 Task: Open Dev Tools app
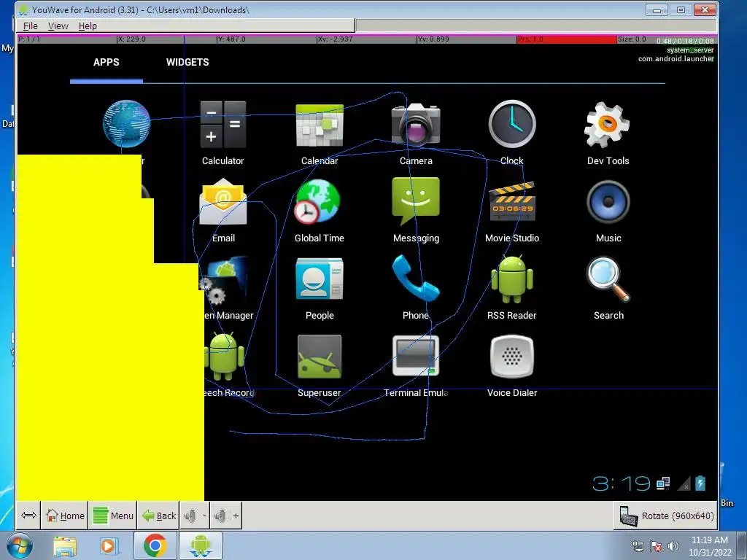coord(608,125)
